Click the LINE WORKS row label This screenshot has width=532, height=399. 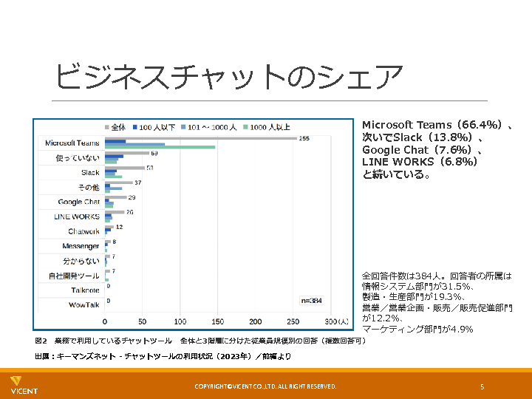[76, 216]
